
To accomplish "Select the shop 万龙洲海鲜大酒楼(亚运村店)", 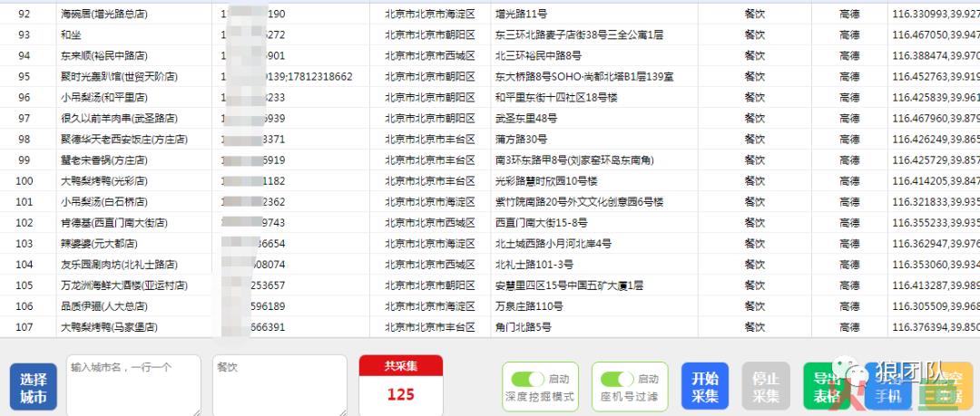I will (123, 285).
